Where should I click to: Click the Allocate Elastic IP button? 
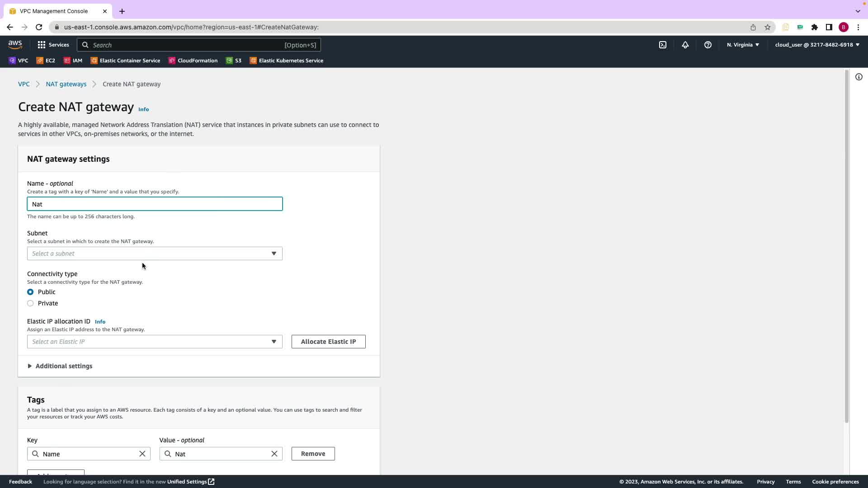328,342
